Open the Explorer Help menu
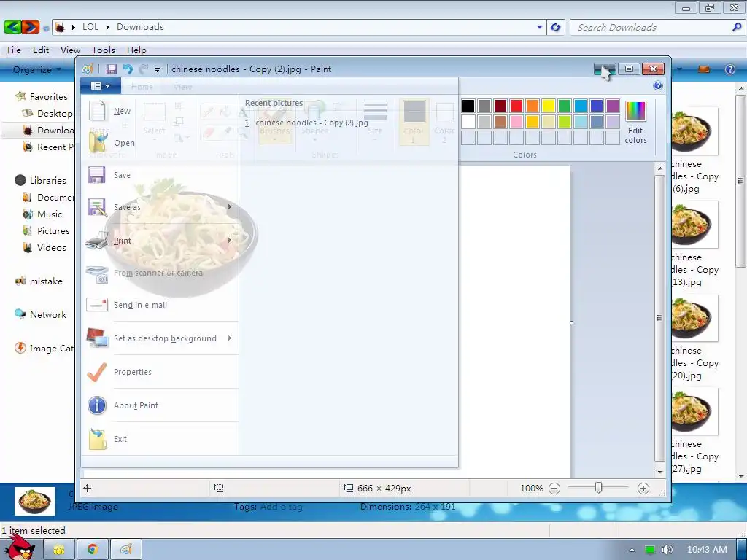This screenshot has width=747, height=560. point(136,50)
